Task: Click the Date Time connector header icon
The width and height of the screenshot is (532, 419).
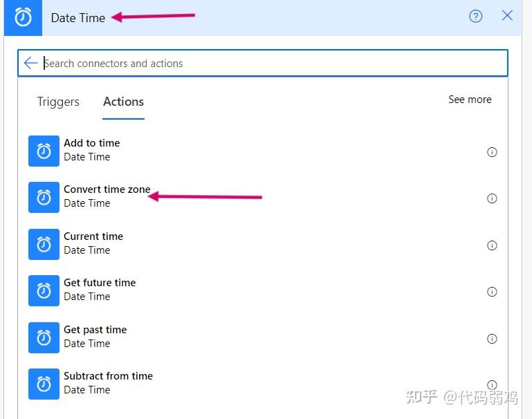Action: tap(23, 17)
